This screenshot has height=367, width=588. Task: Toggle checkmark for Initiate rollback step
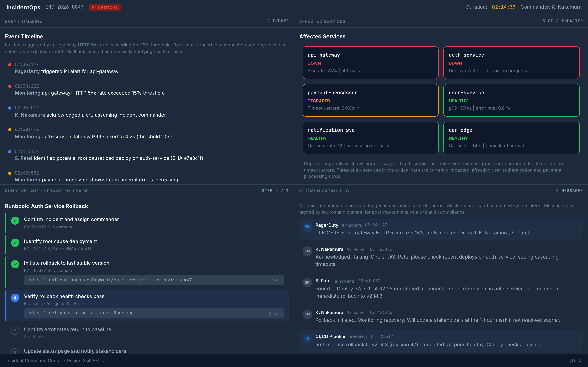15,264
